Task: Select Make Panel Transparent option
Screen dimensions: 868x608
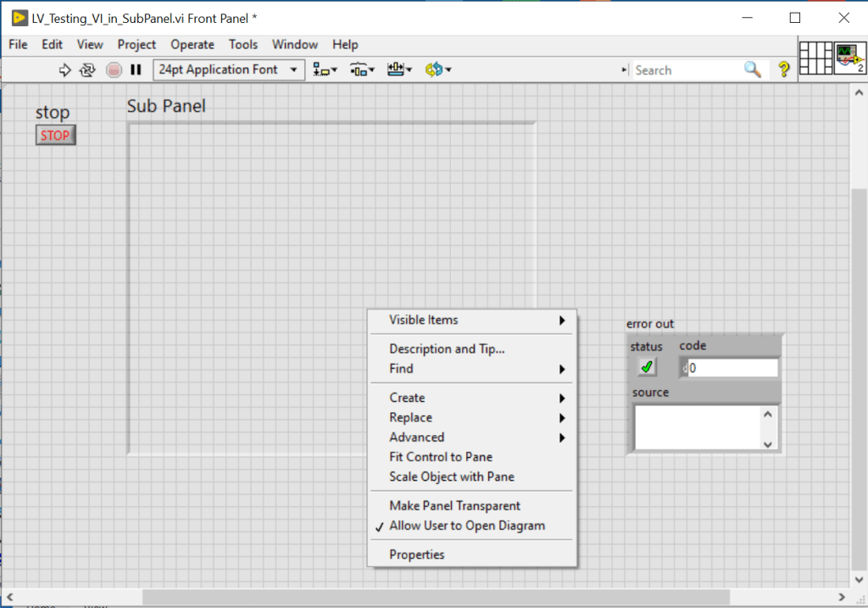Action: tap(454, 505)
